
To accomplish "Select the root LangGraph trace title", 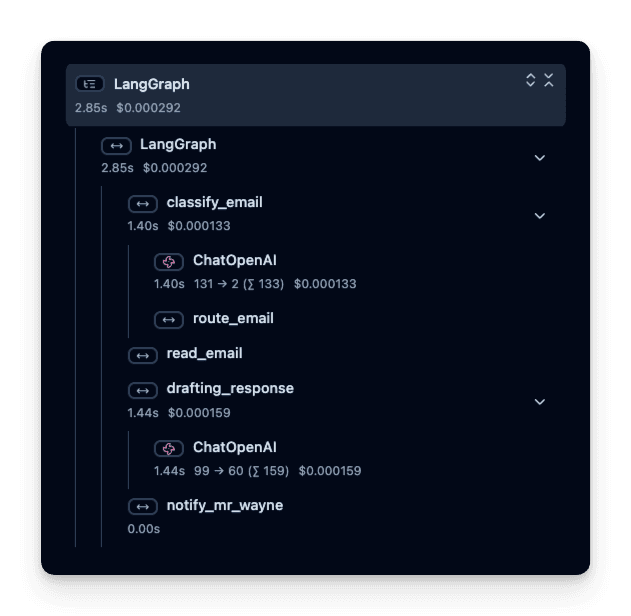I will pyautogui.click(x=151, y=84).
